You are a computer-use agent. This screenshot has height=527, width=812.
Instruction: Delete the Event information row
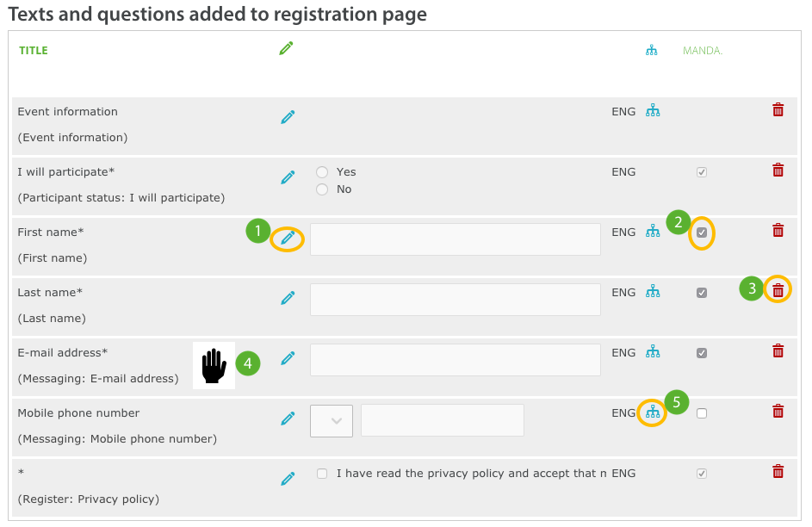778,109
